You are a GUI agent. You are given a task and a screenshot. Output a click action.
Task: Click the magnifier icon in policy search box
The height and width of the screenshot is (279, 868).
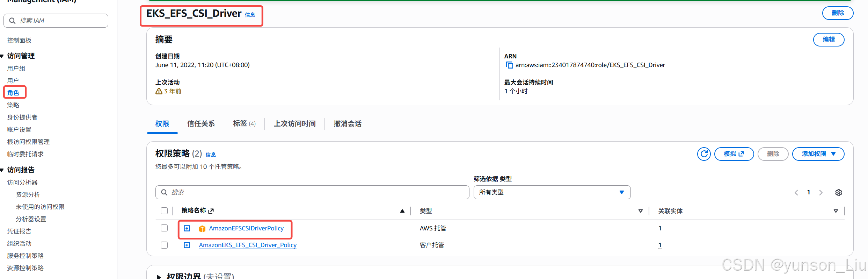click(x=164, y=192)
